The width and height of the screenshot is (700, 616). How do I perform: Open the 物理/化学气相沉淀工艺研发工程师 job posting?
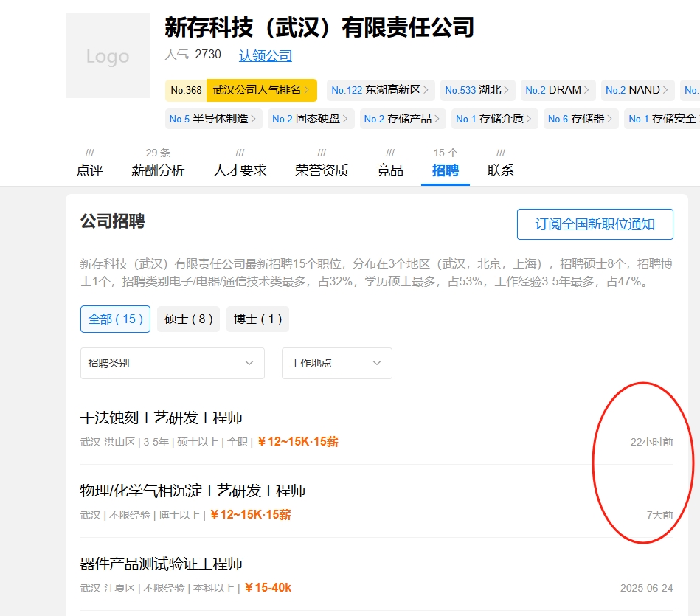[193, 491]
